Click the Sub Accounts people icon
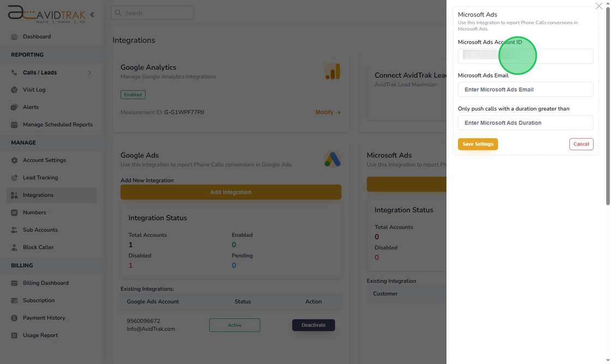This screenshot has height=364, width=611. coord(14,230)
